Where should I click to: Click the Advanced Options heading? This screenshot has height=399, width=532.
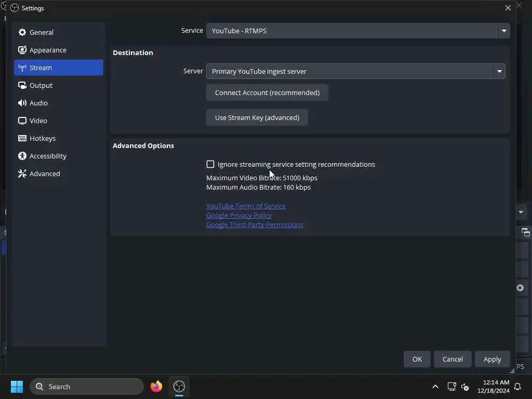(143, 145)
